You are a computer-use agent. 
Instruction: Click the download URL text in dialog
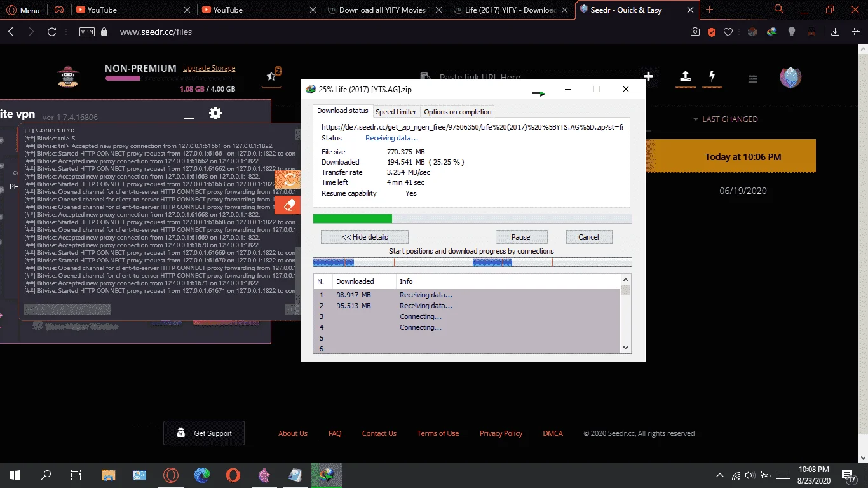[x=472, y=127]
